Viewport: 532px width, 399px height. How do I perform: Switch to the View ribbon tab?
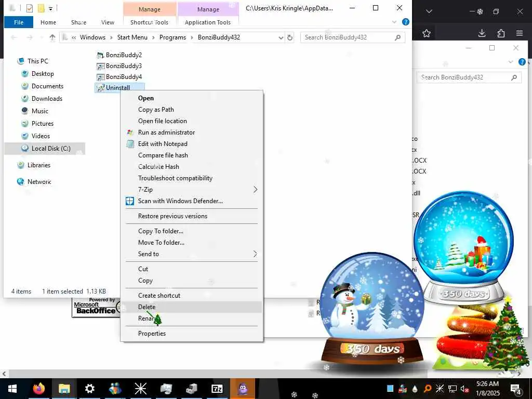click(x=108, y=22)
